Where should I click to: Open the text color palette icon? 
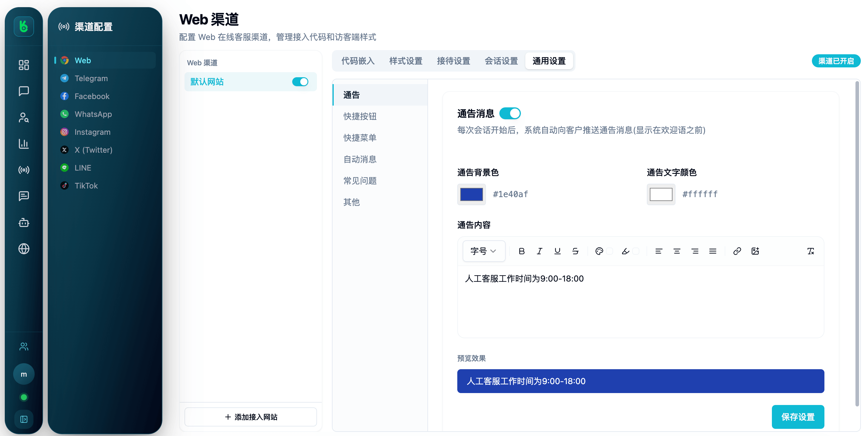[x=599, y=251]
